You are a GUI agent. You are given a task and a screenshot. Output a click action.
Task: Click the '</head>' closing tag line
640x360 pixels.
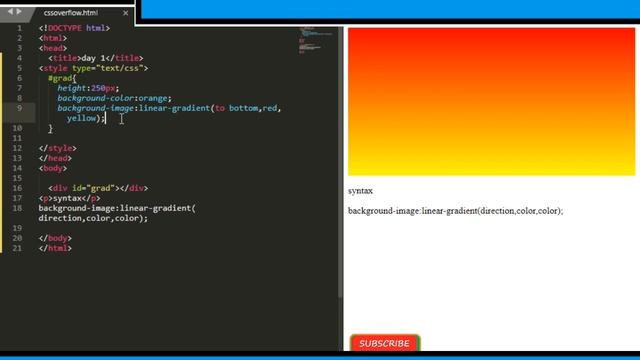(55, 158)
